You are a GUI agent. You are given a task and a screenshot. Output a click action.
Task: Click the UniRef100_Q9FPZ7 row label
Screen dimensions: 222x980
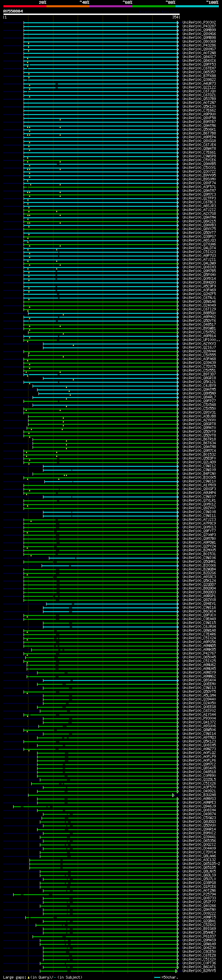click(199, 401)
